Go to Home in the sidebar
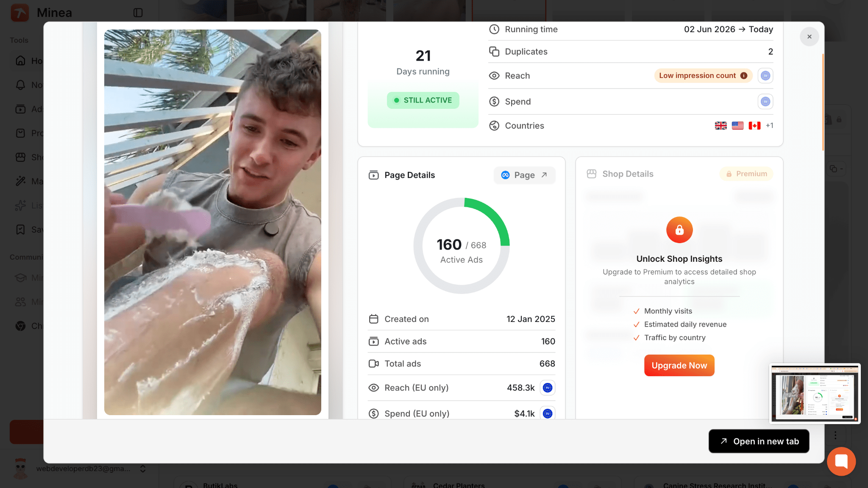 (20, 61)
